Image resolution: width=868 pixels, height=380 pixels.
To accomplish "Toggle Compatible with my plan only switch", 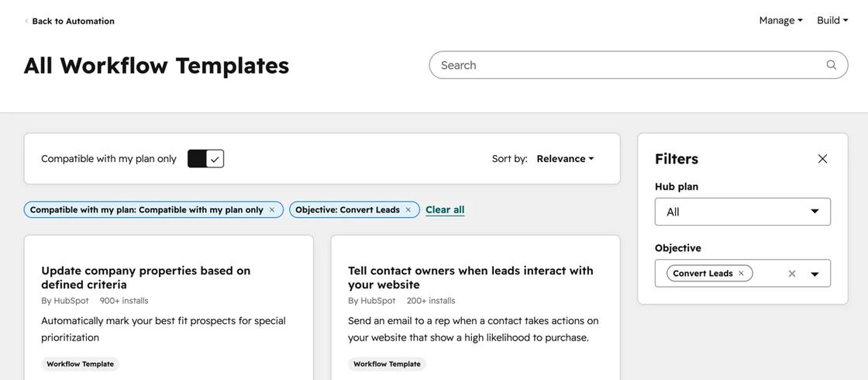I will [205, 159].
